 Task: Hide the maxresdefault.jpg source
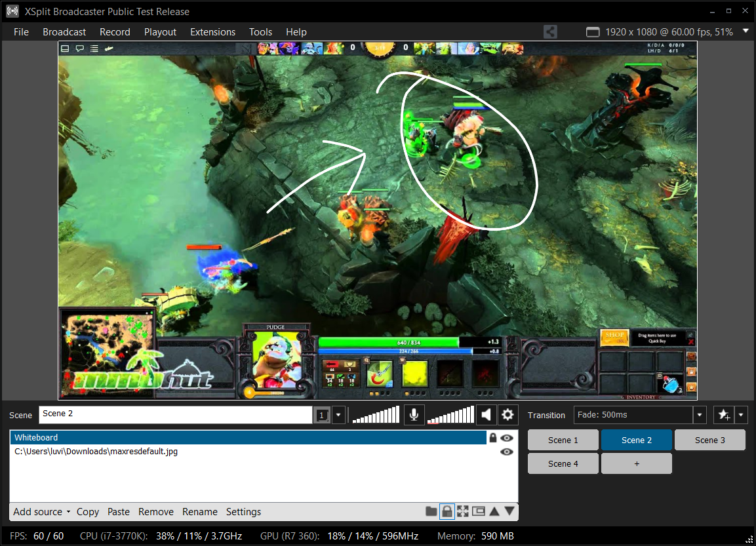[506, 452]
